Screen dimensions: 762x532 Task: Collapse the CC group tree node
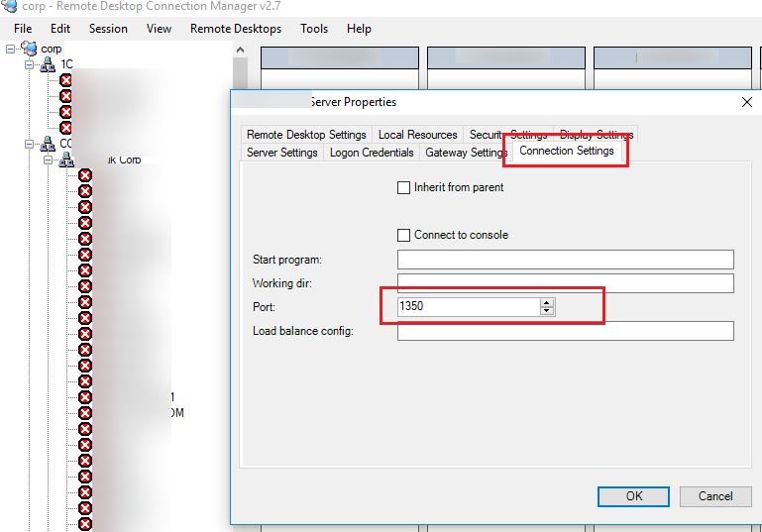coord(29,144)
